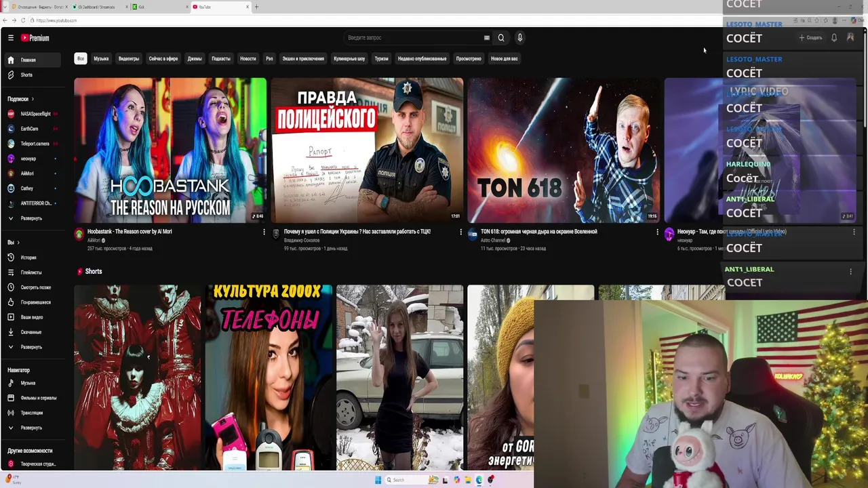Open the Windows Start menu
868x488 pixels.
click(x=378, y=480)
